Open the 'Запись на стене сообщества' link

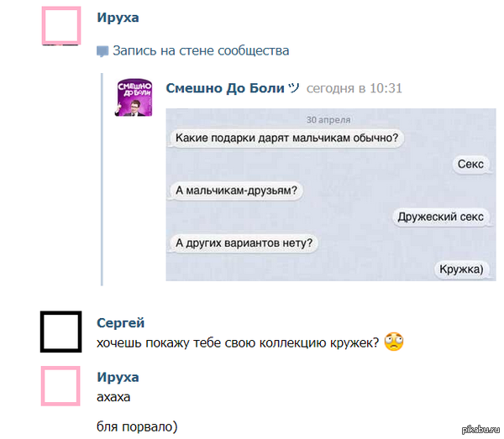coord(201,50)
